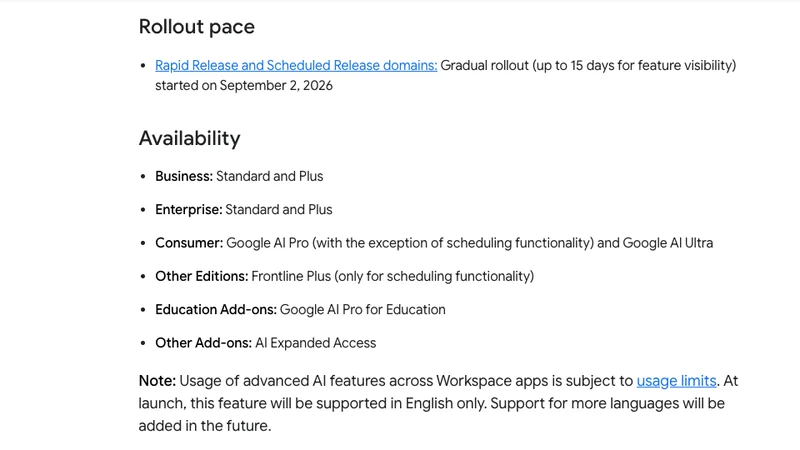
Task: Click the Rollout pace heading
Action: click(x=196, y=27)
